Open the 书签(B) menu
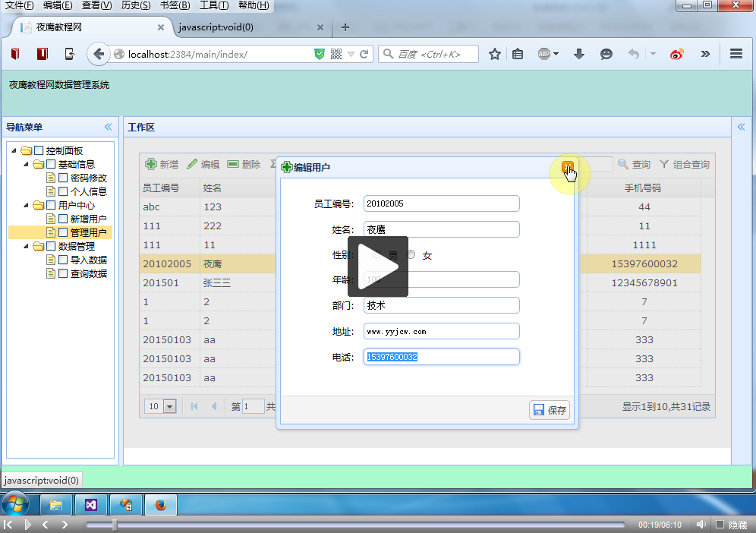The width and height of the screenshot is (756, 533). (175, 5)
